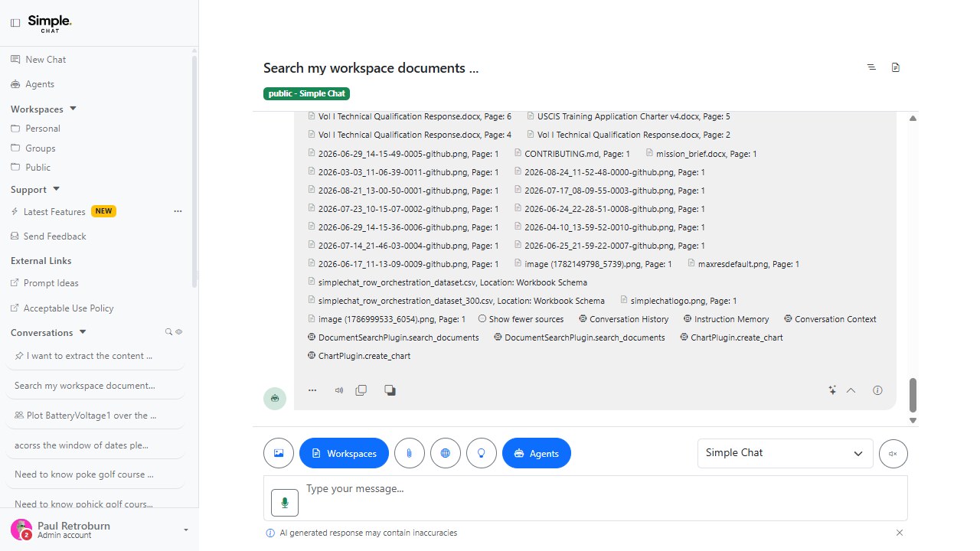Click the chat scrollbar up arrow
Image resolution: width=980 pixels, height=551 pixels.
(913, 118)
